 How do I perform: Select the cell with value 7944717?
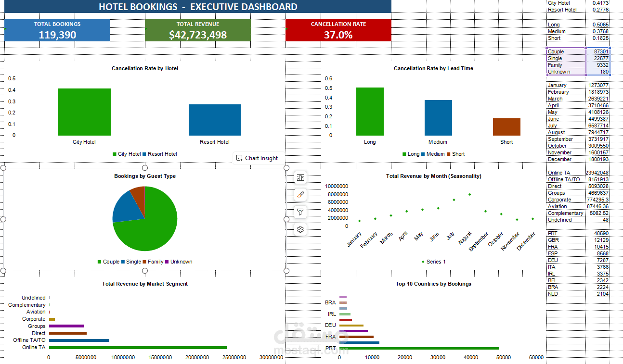tap(597, 132)
